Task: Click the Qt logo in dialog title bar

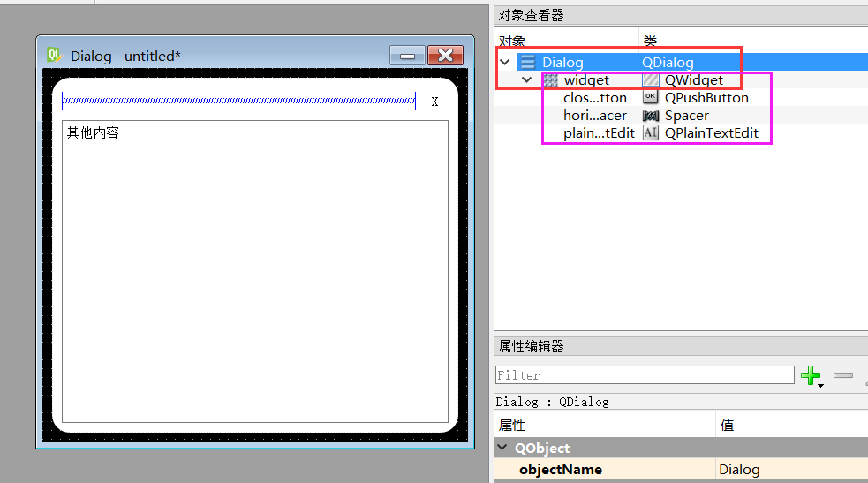Action: (x=55, y=56)
